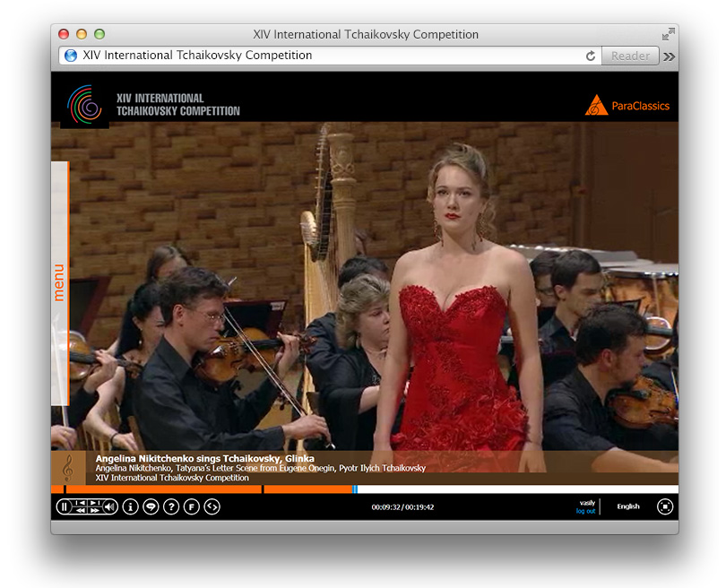Viewport: 726px width, 588px height.
Task: Click the log out link
Action: tap(585, 511)
